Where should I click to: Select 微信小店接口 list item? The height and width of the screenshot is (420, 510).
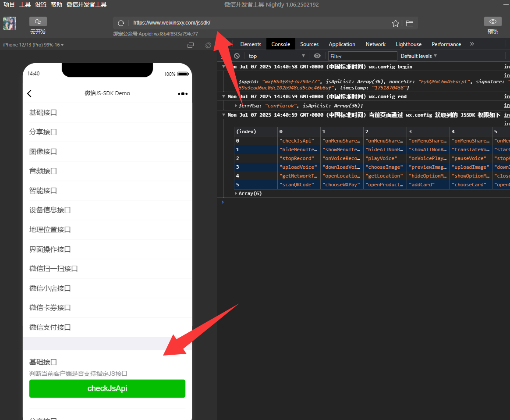coord(107,288)
